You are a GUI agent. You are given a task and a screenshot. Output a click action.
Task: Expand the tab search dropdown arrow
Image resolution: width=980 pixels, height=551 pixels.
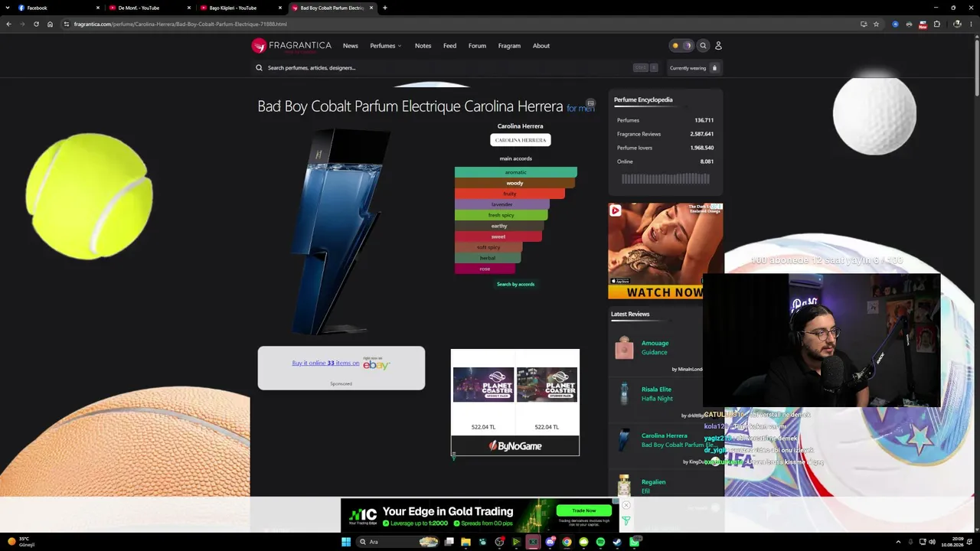[x=8, y=8]
